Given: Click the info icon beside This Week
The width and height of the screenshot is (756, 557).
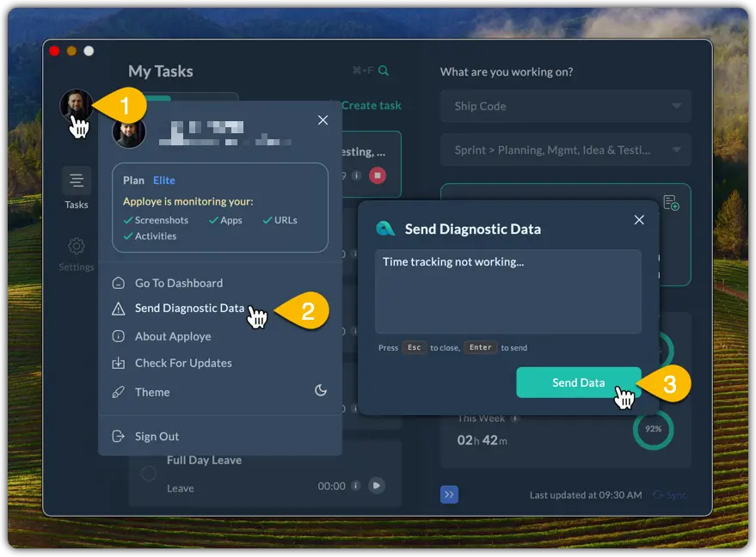Looking at the screenshot, I should click(515, 419).
